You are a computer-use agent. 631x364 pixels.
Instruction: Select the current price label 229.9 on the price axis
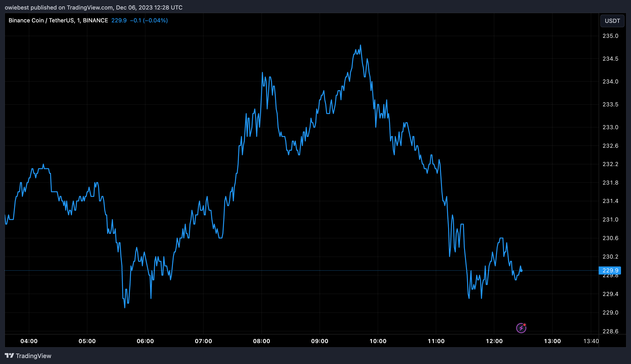(610, 270)
